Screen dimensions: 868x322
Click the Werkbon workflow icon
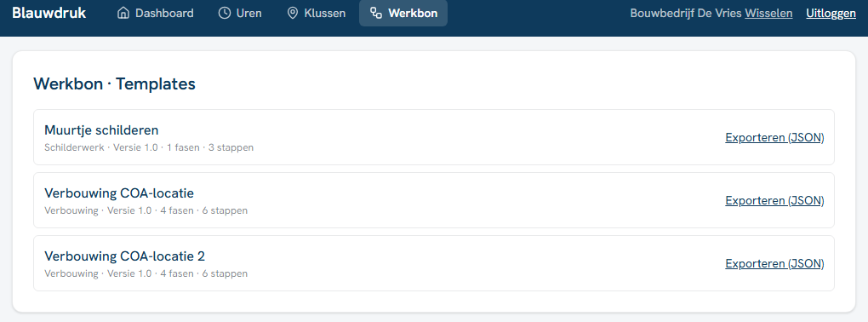(x=376, y=13)
